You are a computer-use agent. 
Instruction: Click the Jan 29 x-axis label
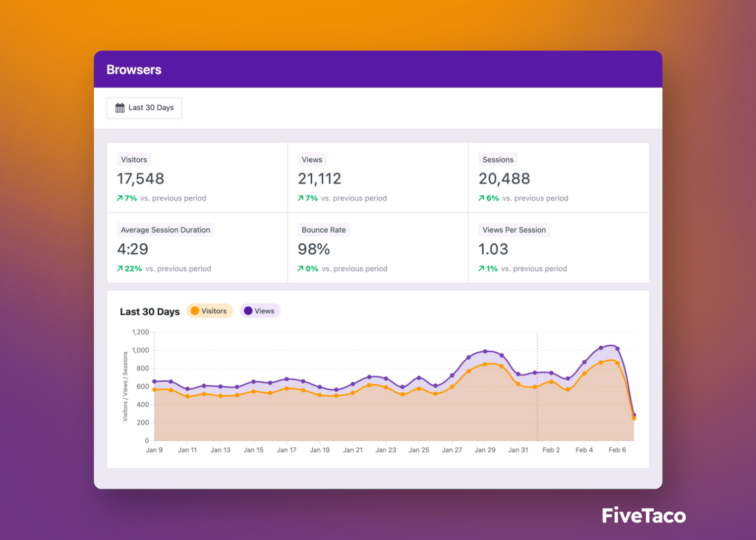(x=485, y=450)
